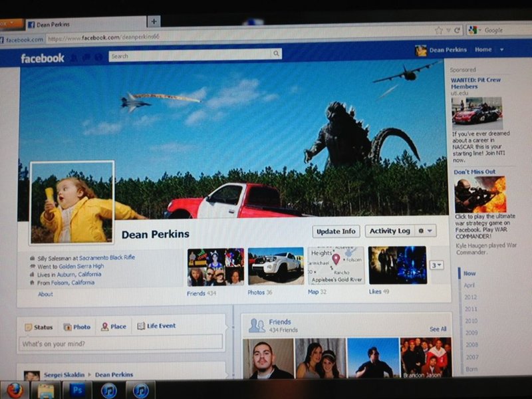
Task: Open the first iTunes taskbar icon
Action: point(109,390)
